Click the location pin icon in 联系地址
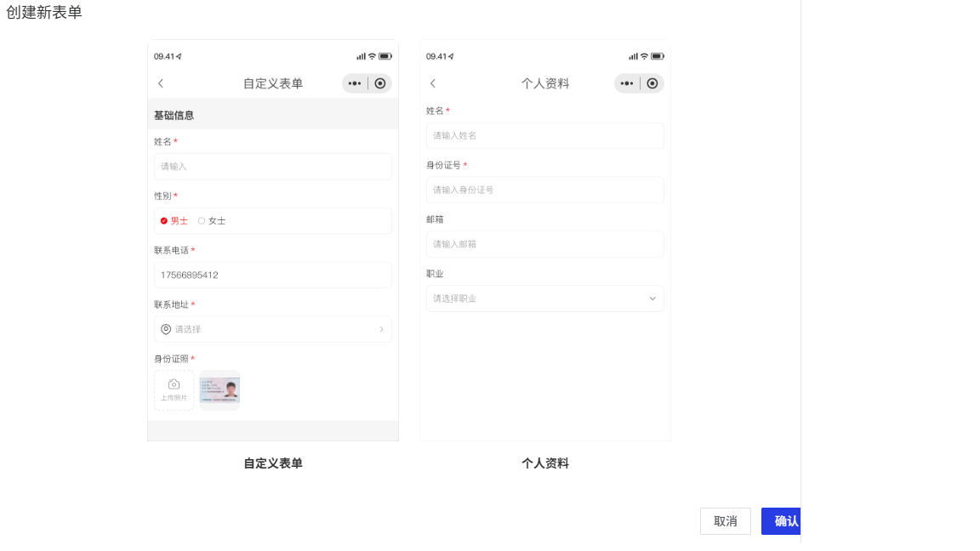This screenshot has width=980, height=551. (x=166, y=329)
